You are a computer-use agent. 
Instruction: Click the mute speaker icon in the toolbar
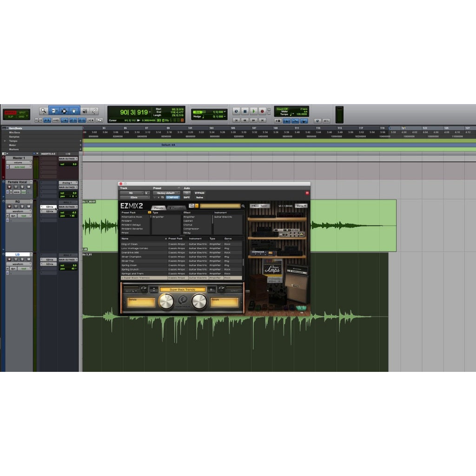pyautogui.click(x=85, y=111)
